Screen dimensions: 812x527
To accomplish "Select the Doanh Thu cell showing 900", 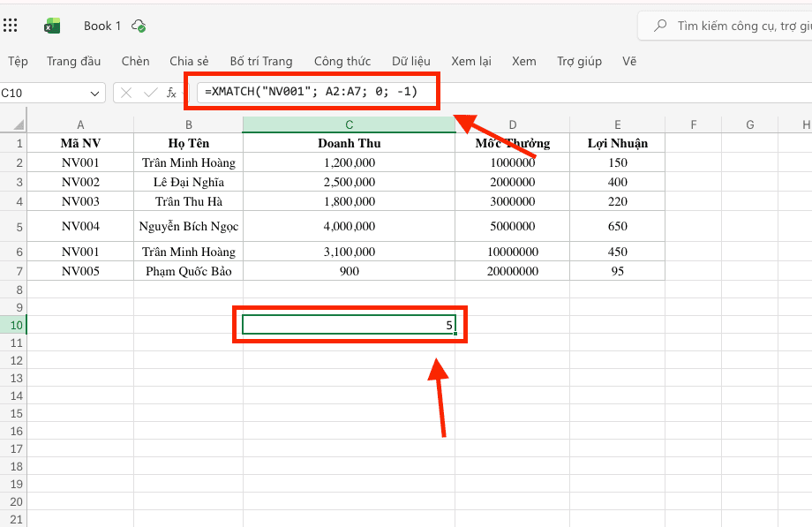I will pos(349,271).
